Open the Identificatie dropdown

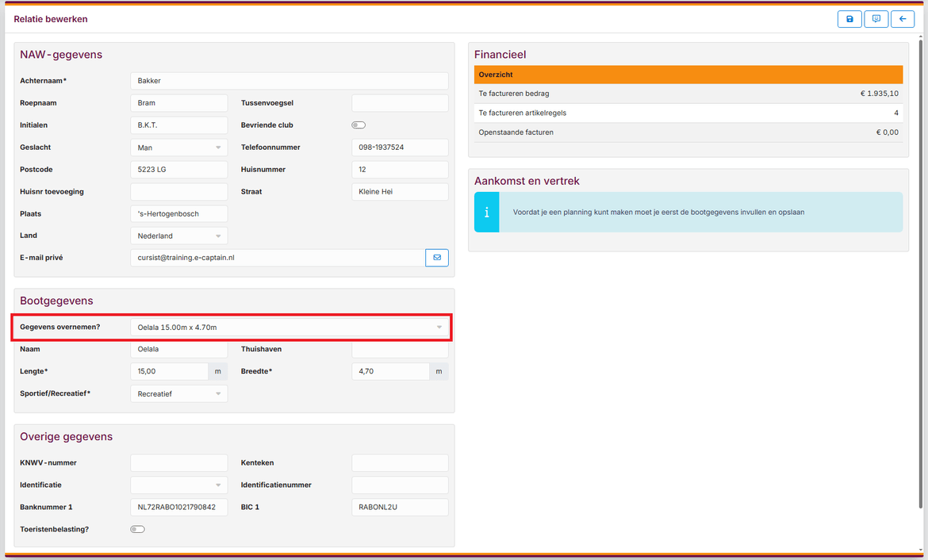click(x=178, y=485)
